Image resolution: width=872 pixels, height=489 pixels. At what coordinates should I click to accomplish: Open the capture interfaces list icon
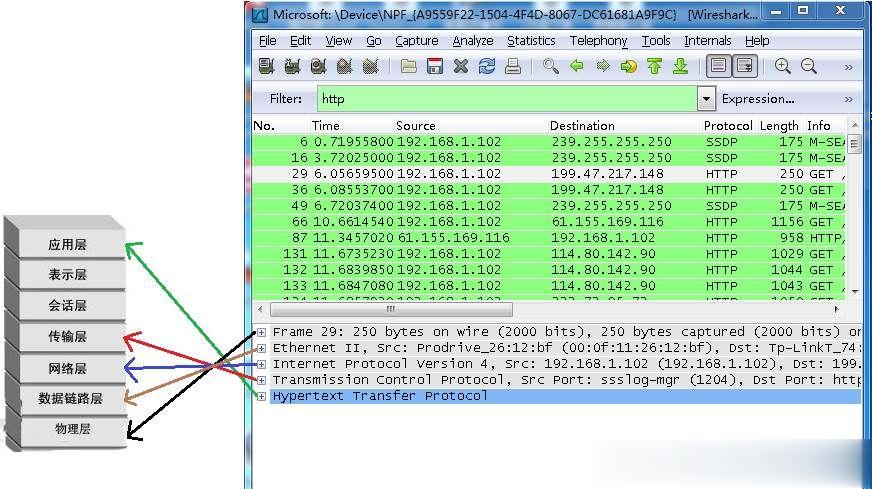pos(266,66)
